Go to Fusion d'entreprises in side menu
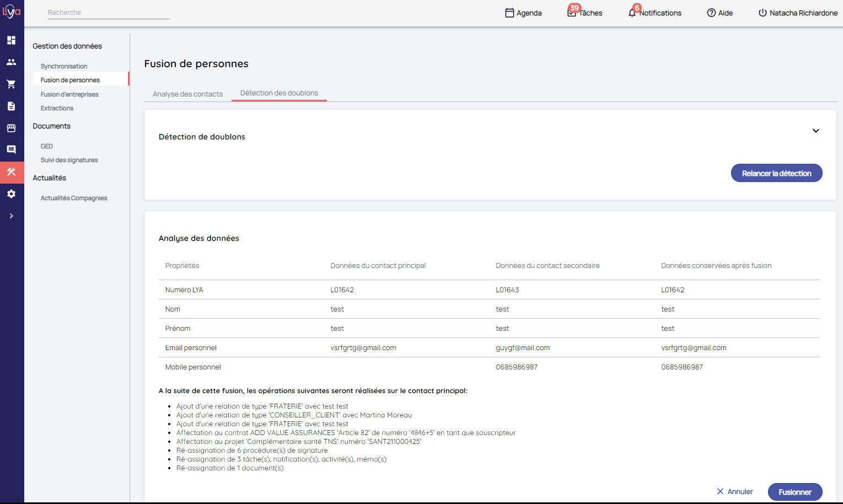Viewport: 843px width, 504px height. tap(69, 94)
